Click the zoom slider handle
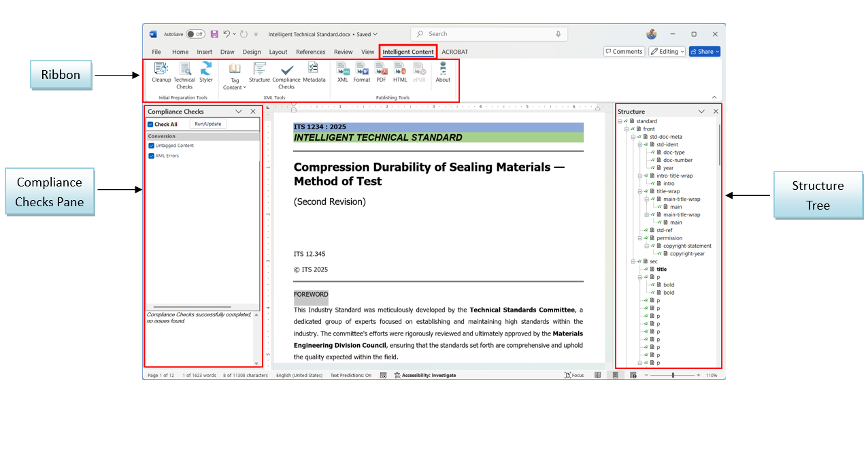Image resolution: width=868 pixels, height=473 pixels. [673, 375]
